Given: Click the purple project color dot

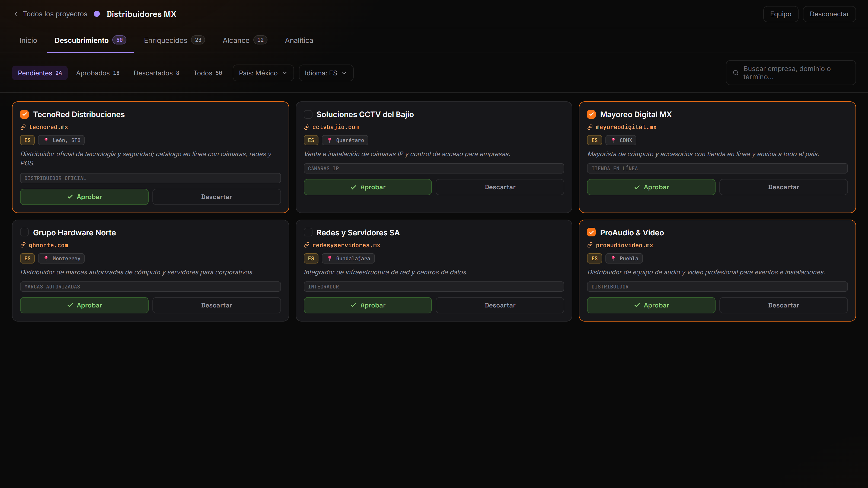Looking at the screenshot, I should [97, 14].
